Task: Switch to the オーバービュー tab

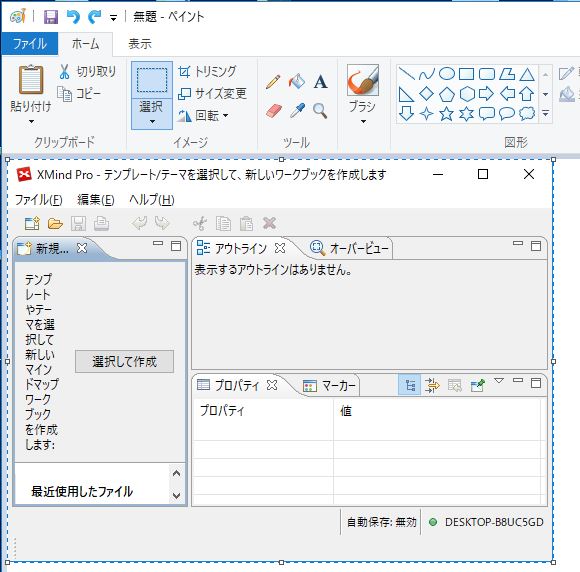Action: coord(350,248)
